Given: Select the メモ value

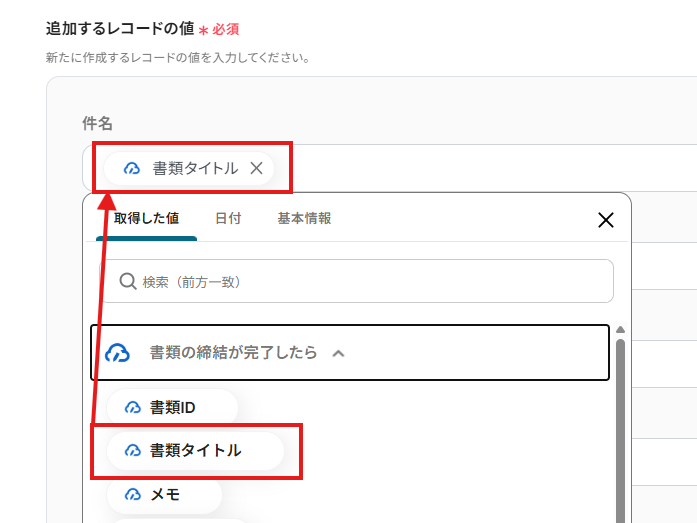Looking at the screenshot, I should click(164, 494).
